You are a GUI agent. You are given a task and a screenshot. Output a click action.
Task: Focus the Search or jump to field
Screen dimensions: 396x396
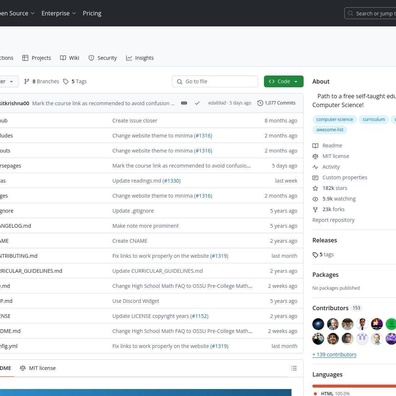370,13
